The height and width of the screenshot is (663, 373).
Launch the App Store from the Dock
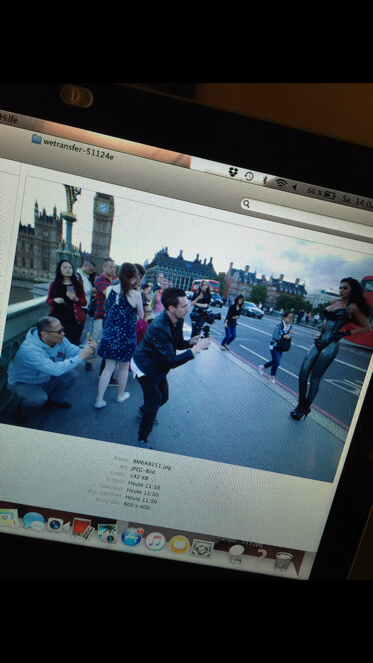point(132,536)
